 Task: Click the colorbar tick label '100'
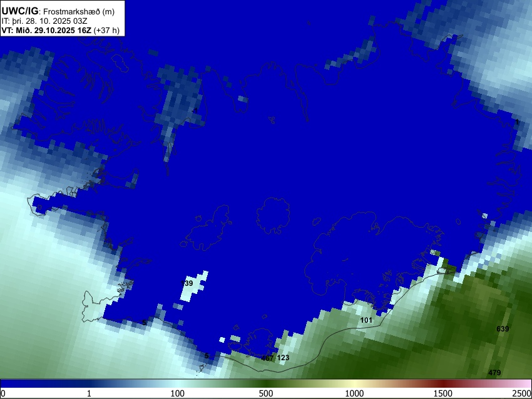pyautogui.click(x=178, y=393)
